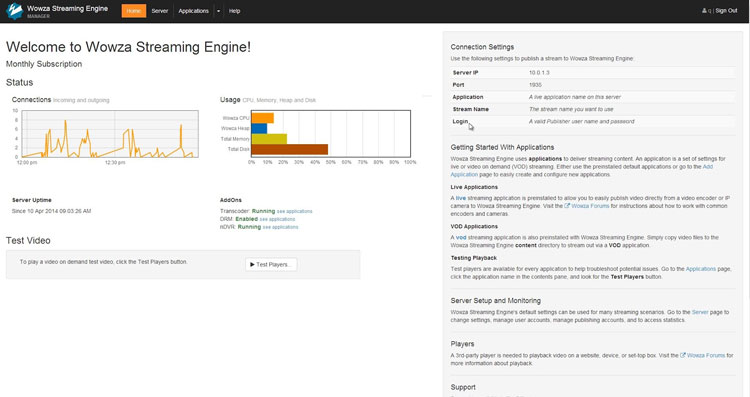This screenshot has height=397, width=750.
Task: Open DRM see applications link
Action: click(277, 220)
